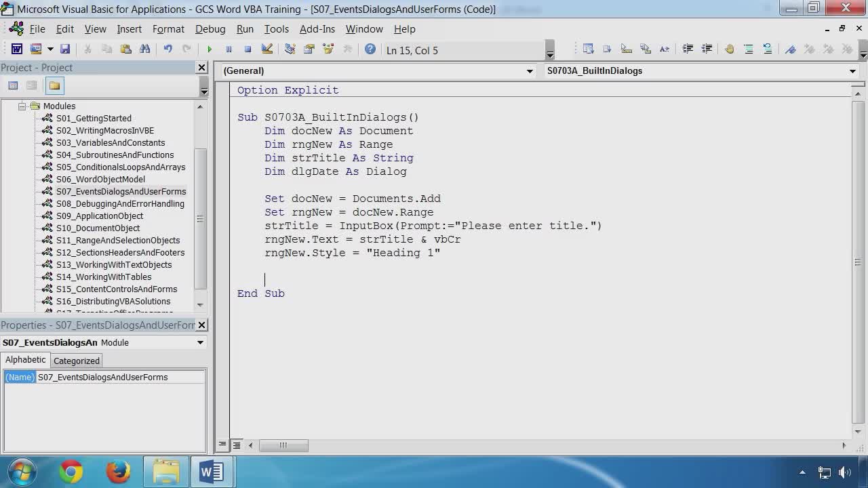Viewport: 868px width, 488px height.
Task: Open Project Explorer toolbar icon
Action: 290,49
